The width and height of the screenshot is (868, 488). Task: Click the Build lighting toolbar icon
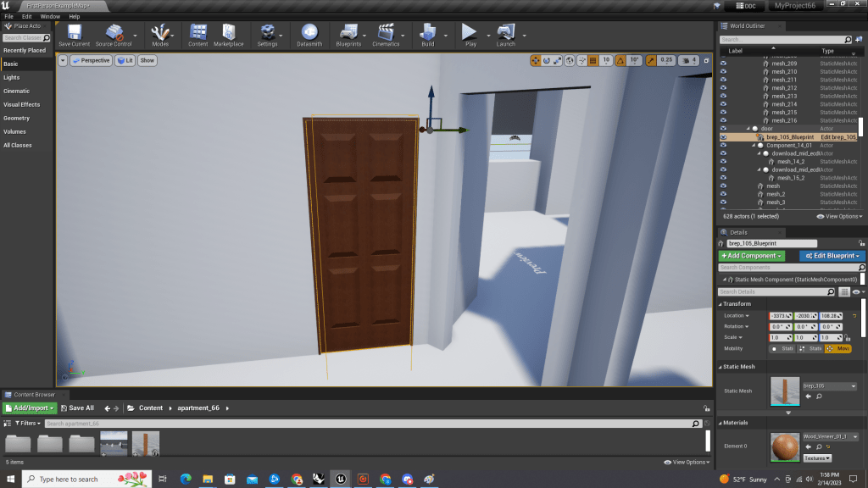pos(427,33)
